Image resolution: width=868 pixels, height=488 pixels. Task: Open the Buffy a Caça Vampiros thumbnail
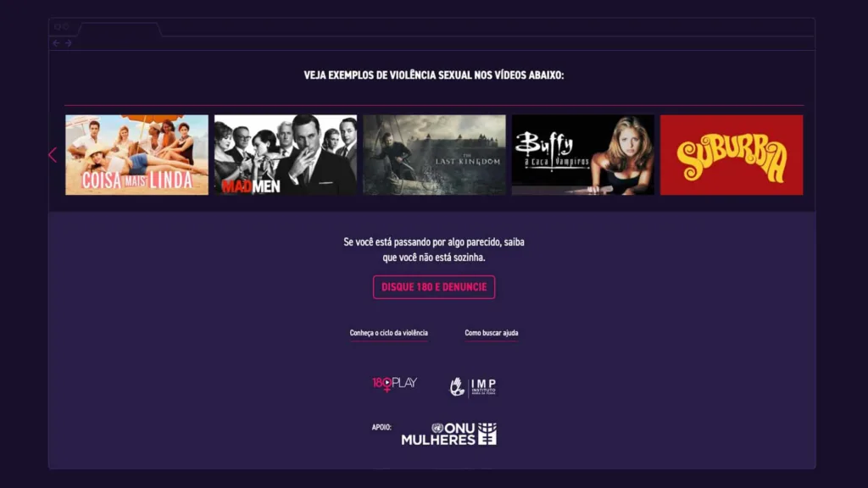coord(583,155)
